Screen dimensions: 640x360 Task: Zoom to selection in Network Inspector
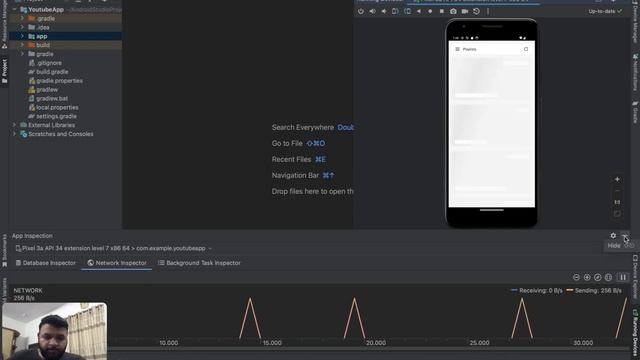608,277
